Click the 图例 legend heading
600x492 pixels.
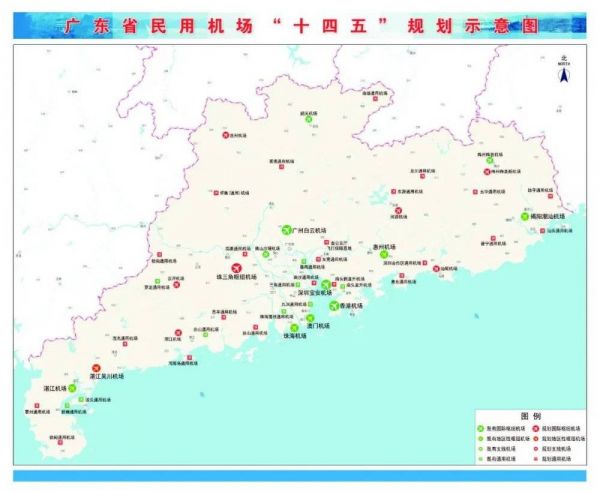pyautogui.click(x=530, y=414)
